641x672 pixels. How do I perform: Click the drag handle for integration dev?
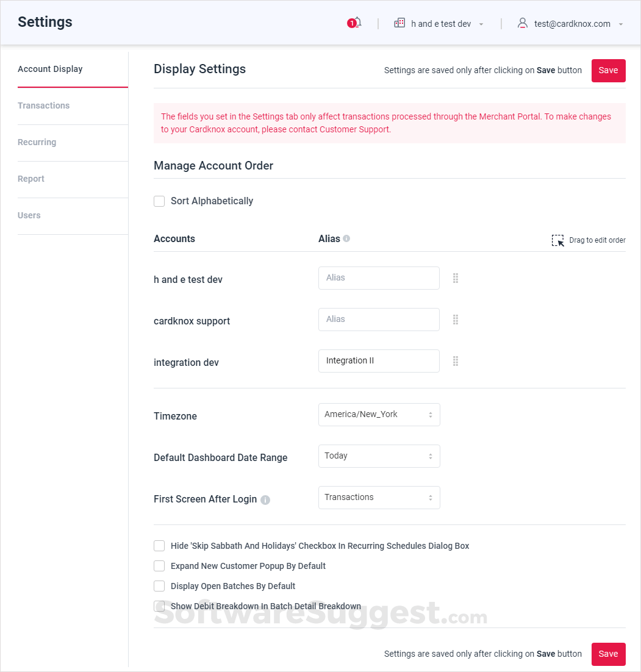pyautogui.click(x=456, y=361)
